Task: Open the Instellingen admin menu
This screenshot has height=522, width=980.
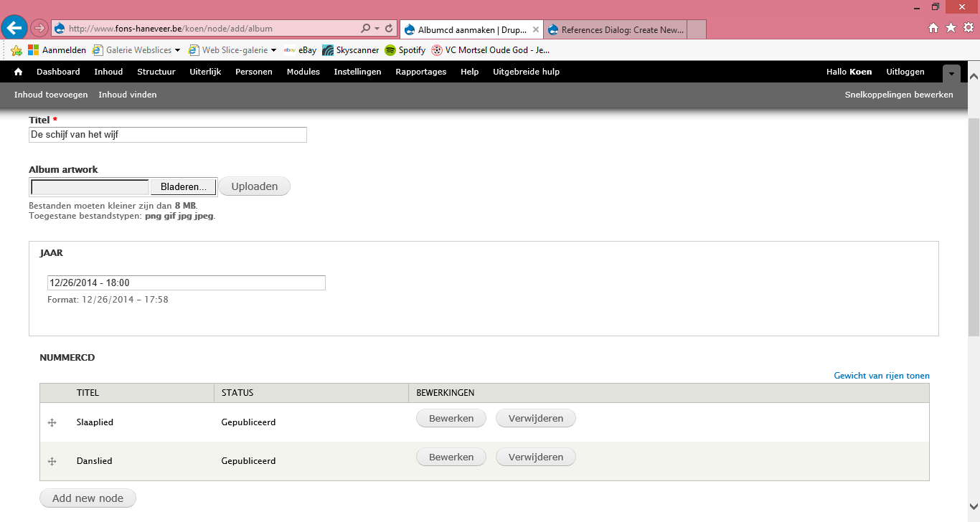Action: (x=357, y=72)
